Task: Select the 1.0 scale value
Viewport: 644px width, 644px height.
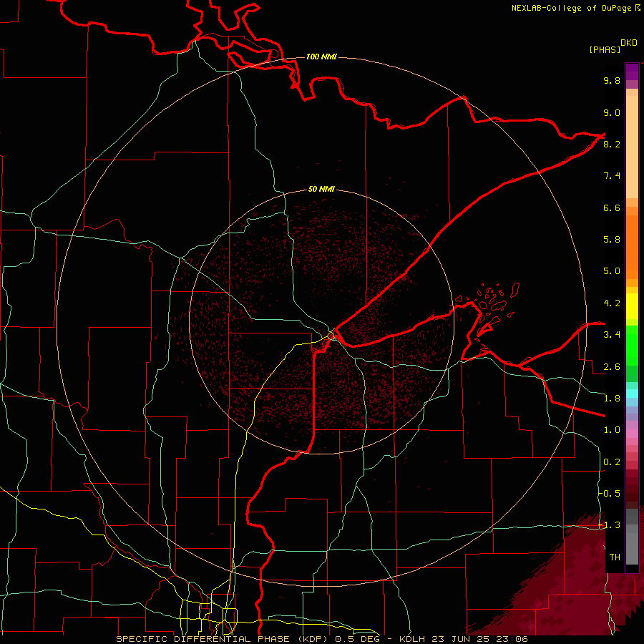Action: (612, 430)
